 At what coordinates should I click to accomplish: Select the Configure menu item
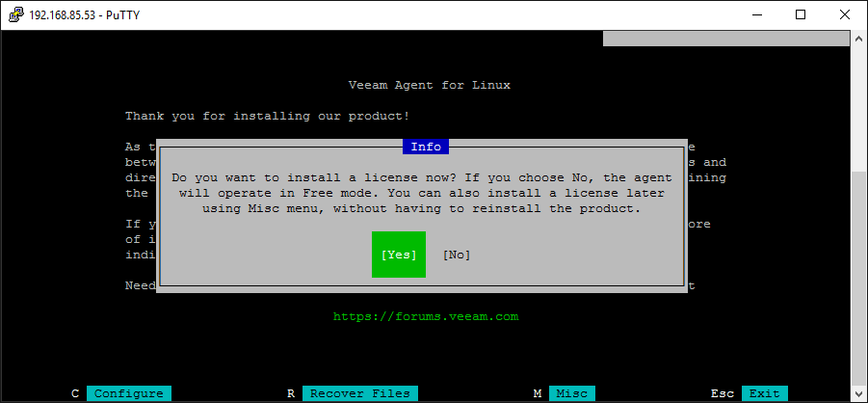[129, 393]
